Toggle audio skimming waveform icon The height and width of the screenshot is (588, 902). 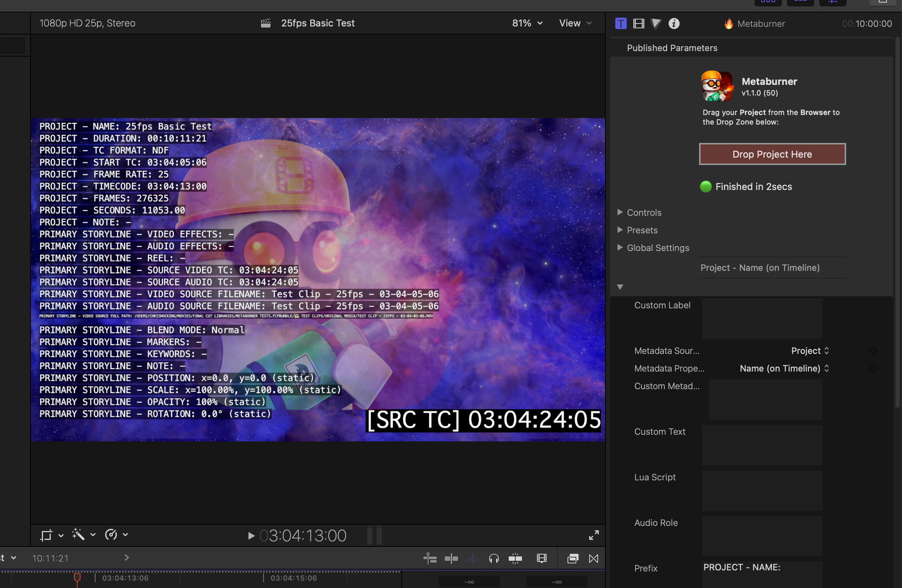(x=473, y=559)
